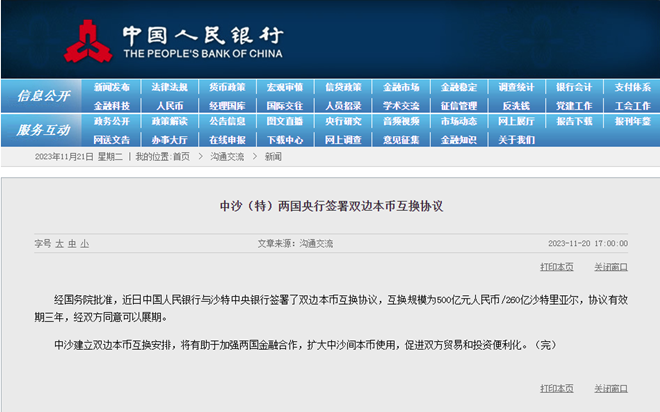Click the bottom 打印本页 print link
Screen dimensions: 660x412
click(x=557, y=388)
